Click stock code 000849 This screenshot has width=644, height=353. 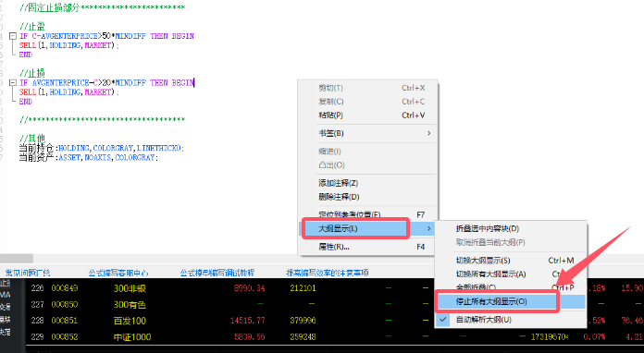pyautogui.click(x=65, y=288)
